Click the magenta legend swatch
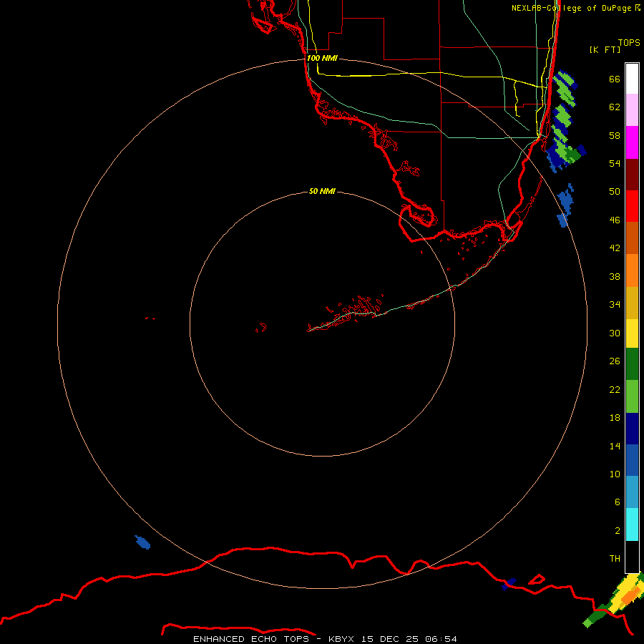Screen dimensions: 644x644 pyautogui.click(x=632, y=142)
